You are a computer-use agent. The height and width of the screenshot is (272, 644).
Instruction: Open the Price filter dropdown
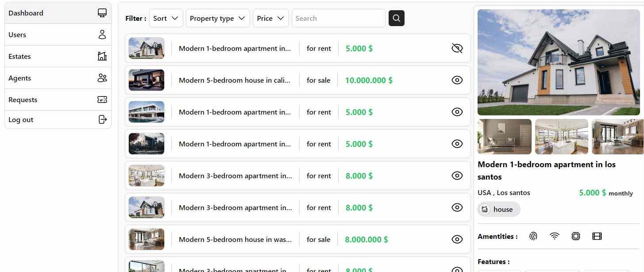(x=271, y=18)
